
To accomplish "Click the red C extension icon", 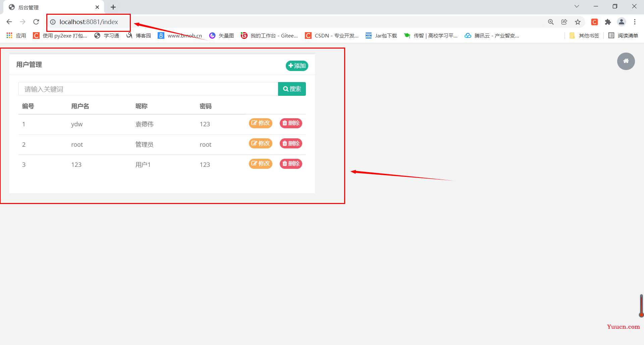I will (595, 22).
